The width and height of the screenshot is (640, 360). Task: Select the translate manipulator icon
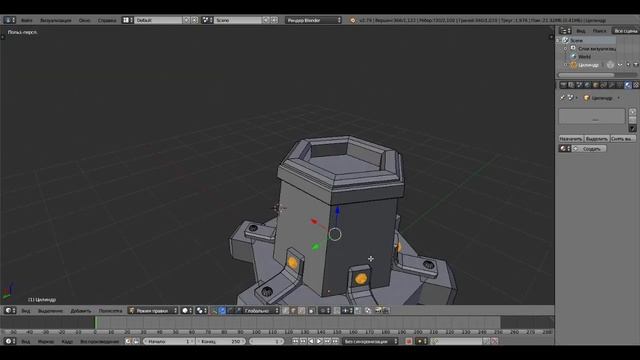pos(222,311)
